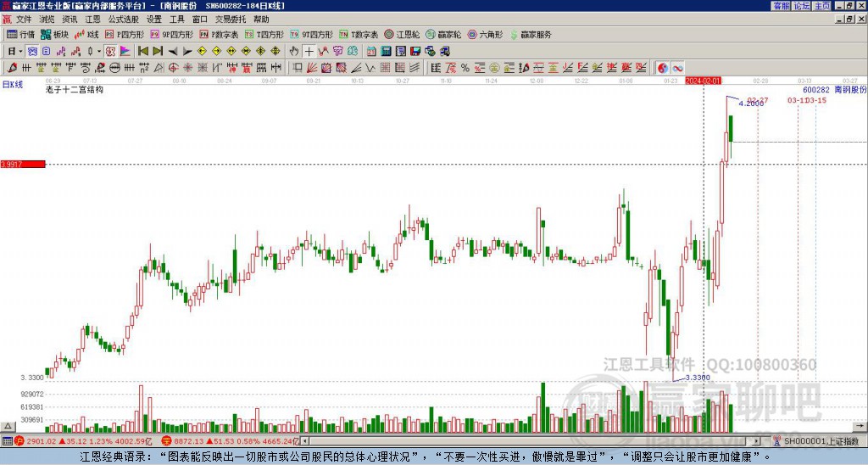Click the blue infinity symbol icon
This screenshot has height=465, width=868.
pos(677,68)
